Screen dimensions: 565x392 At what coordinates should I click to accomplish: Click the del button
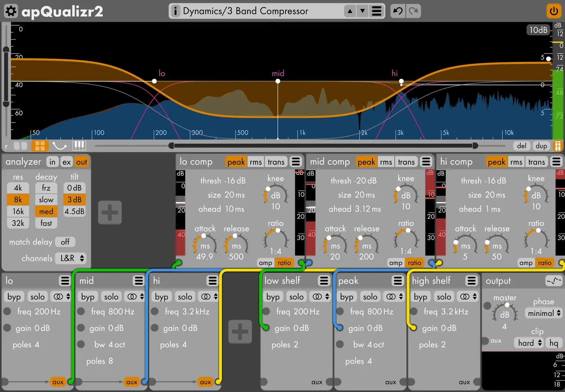point(521,146)
